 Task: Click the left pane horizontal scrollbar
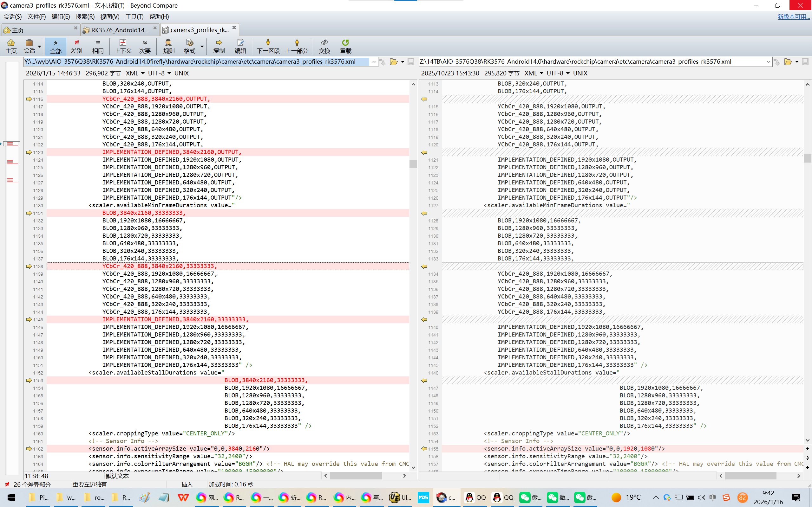coord(356,476)
